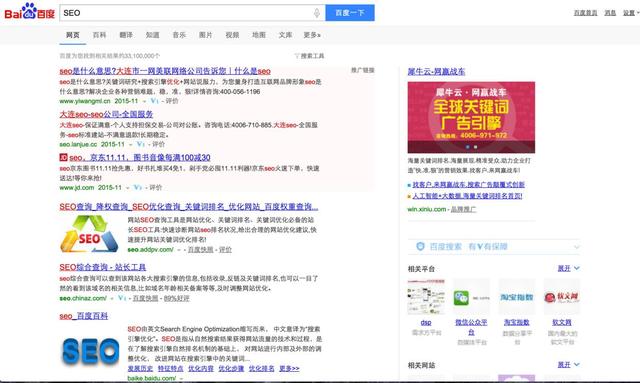Screen dimensions: 640x383
Task: Open the 品牌推广 link beside win.xiniu.com
Action: click(463, 209)
